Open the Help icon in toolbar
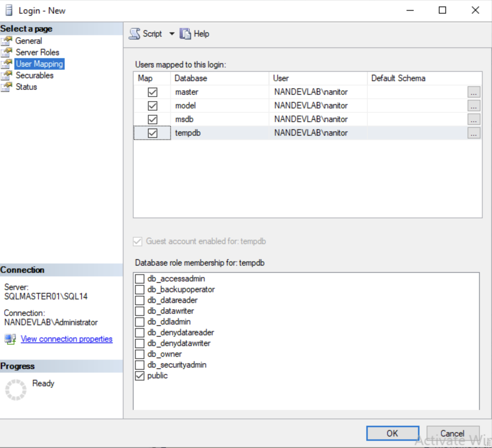The height and width of the screenshot is (448, 492). 185,34
